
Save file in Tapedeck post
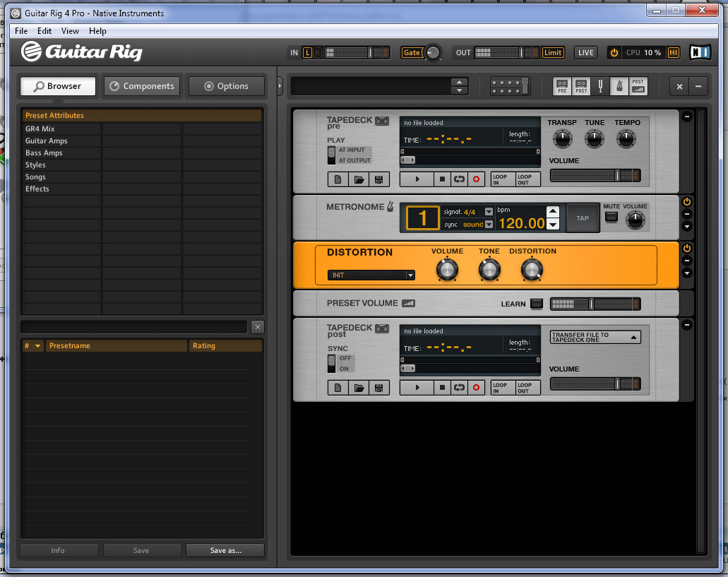pyautogui.click(x=379, y=388)
